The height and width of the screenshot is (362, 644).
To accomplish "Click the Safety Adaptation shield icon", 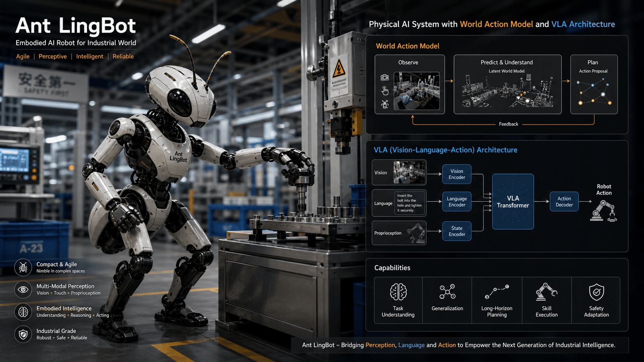I will 596,292.
